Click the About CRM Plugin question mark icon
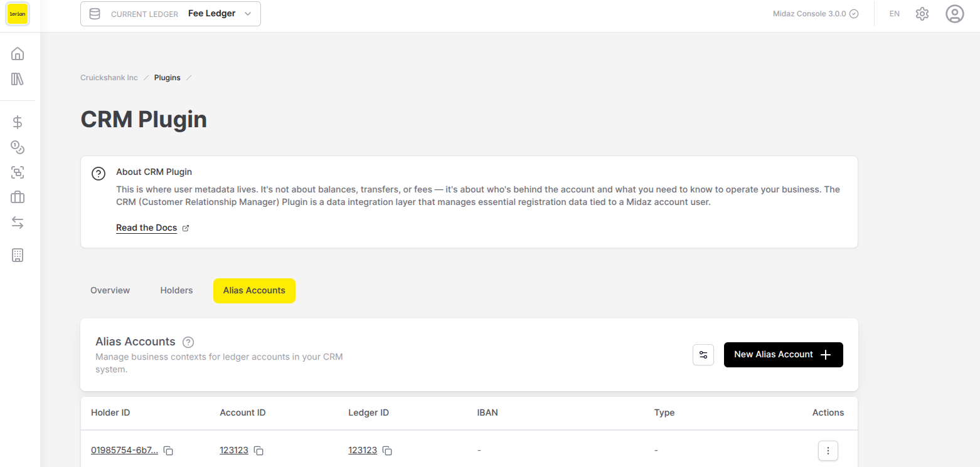The image size is (980, 467). click(99, 174)
